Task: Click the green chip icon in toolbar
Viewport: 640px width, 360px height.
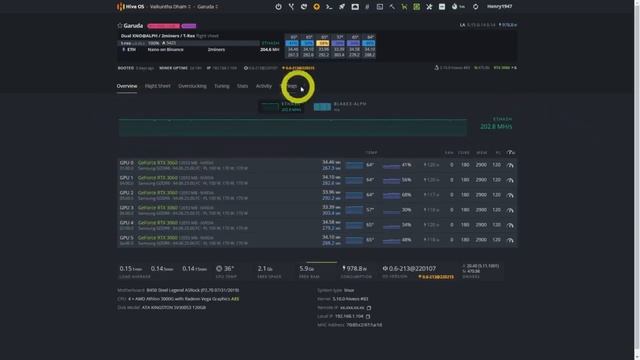Action: [x=417, y=7]
